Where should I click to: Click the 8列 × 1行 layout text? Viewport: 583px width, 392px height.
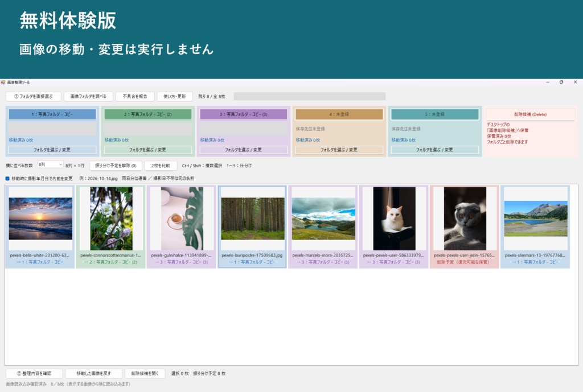(75, 166)
